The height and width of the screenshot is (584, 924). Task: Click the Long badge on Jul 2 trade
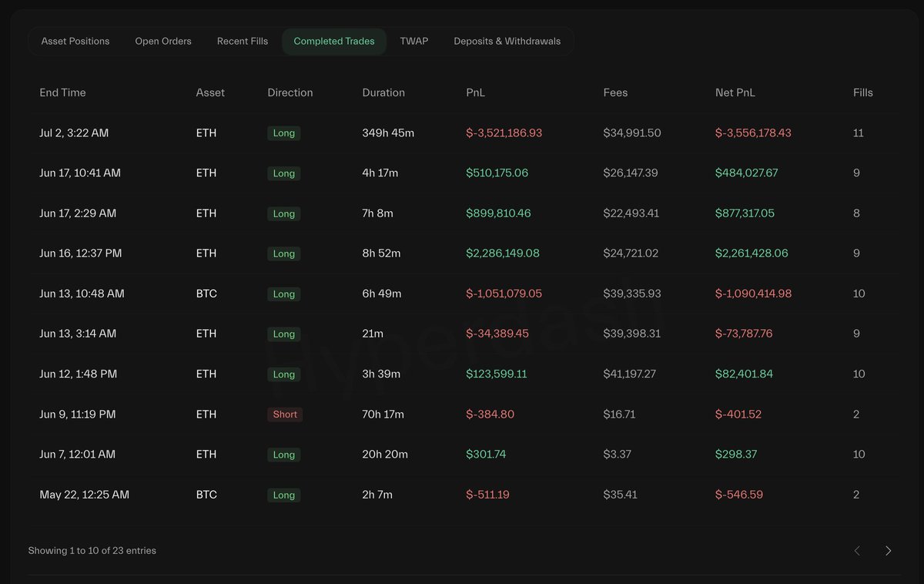pos(284,133)
